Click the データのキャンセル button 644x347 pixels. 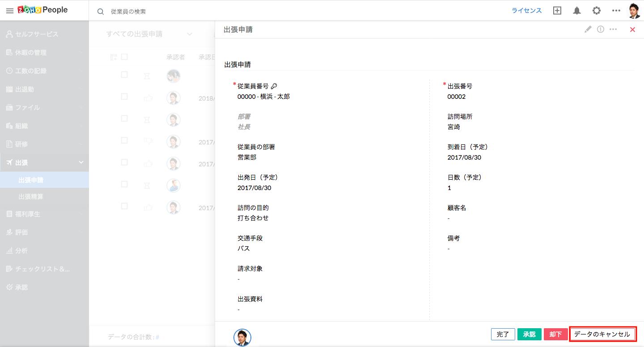pyautogui.click(x=602, y=334)
